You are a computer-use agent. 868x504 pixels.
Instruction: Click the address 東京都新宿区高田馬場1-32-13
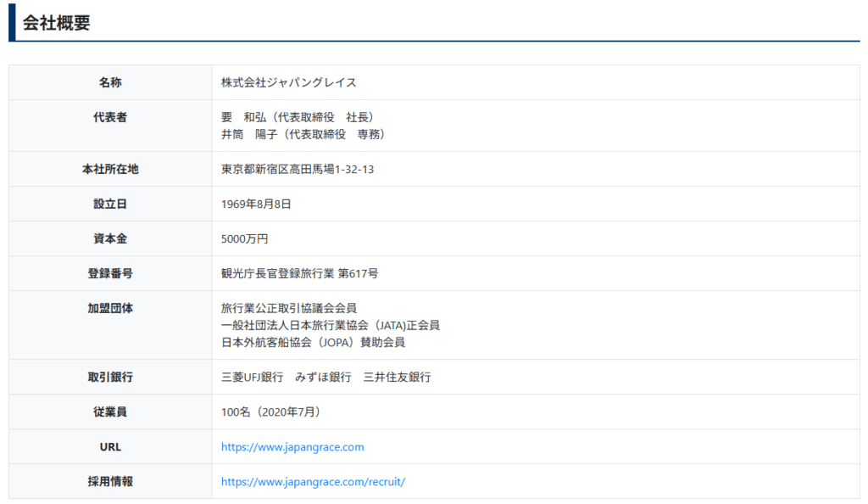click(x=297, y=170)
